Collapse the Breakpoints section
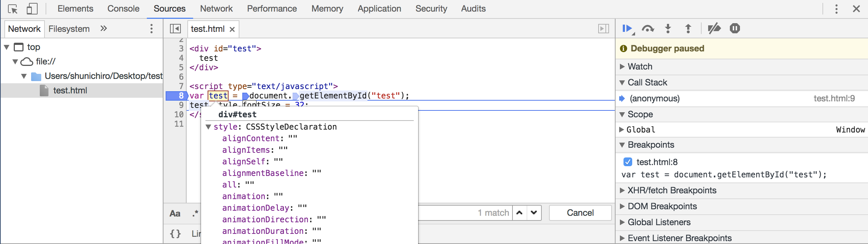This screenshot has width=868, height=244. pyautogui.click(x=622, y=145)
